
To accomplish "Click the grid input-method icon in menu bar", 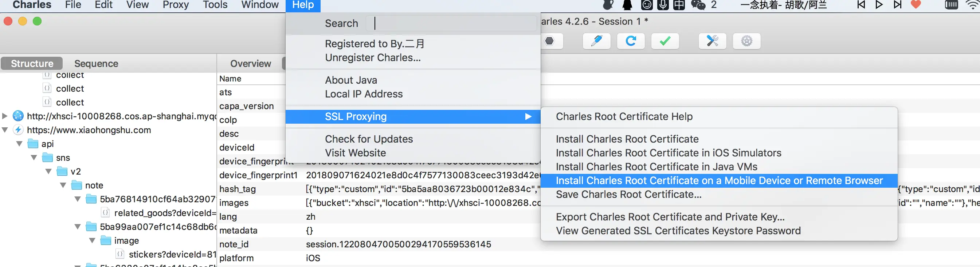I will [x=679, y=5].
